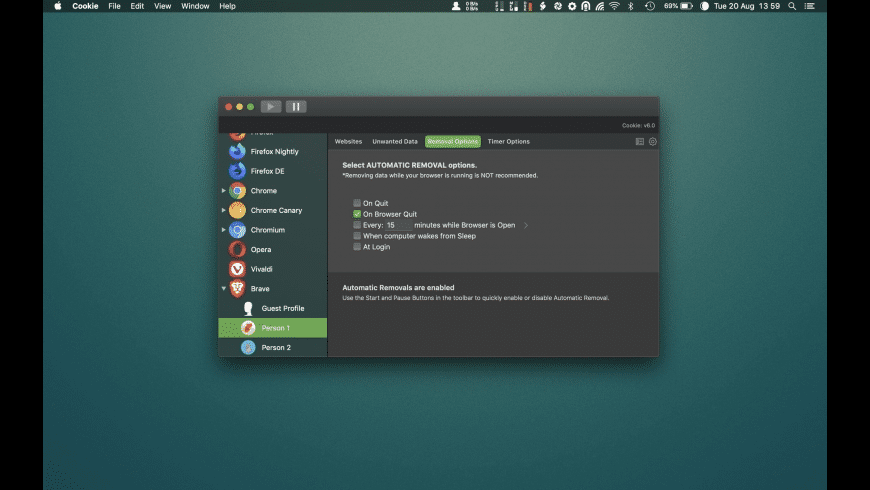Open the Apple menu
870x490 pixels.
click(58, 6)
